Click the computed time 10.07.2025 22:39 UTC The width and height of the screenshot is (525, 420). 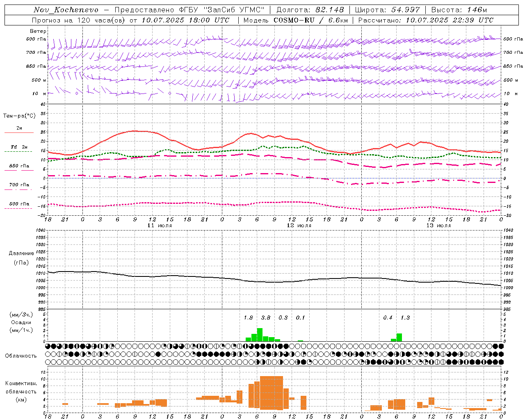pyautogui.click(x=450, y=20)
